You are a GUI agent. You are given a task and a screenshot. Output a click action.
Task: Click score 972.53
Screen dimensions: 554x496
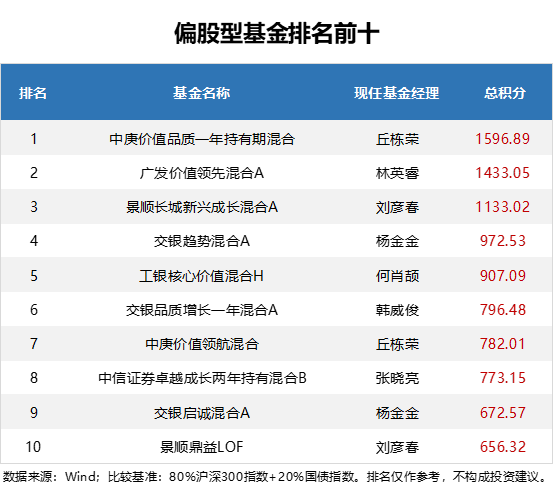pos(503,241)
